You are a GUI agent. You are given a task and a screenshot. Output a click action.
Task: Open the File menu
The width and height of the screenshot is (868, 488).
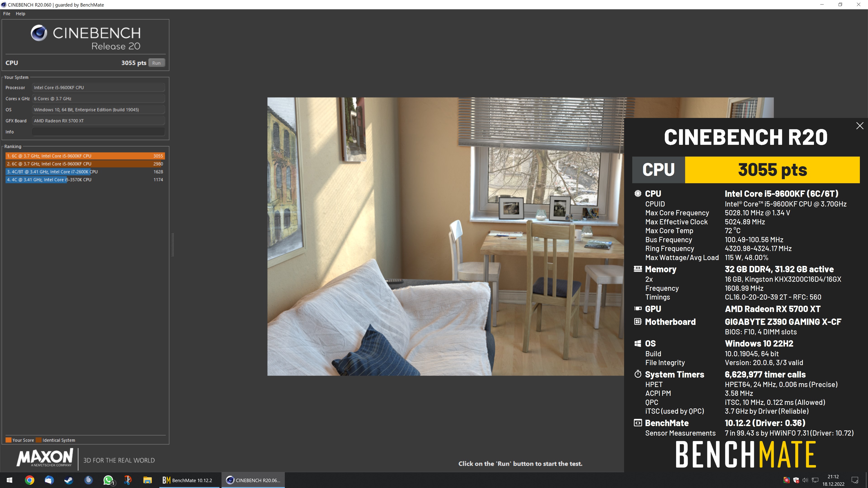pos(7,14)
